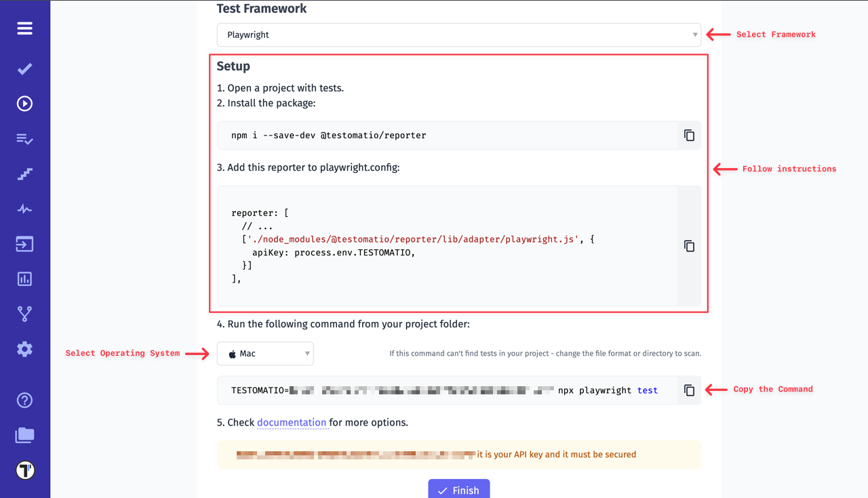Open the test plans list icon
Screen dimensions: 868x498
(24, 139)
